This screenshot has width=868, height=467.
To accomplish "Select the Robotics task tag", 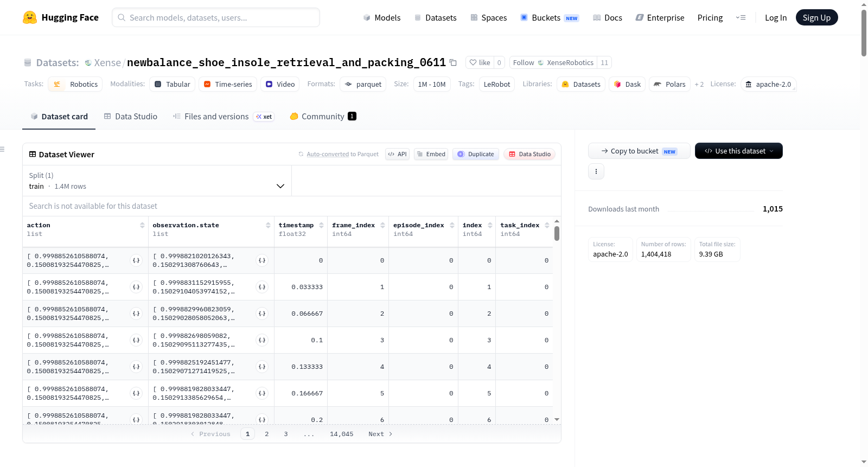I will pyautogui.click(x=75, y=84).
